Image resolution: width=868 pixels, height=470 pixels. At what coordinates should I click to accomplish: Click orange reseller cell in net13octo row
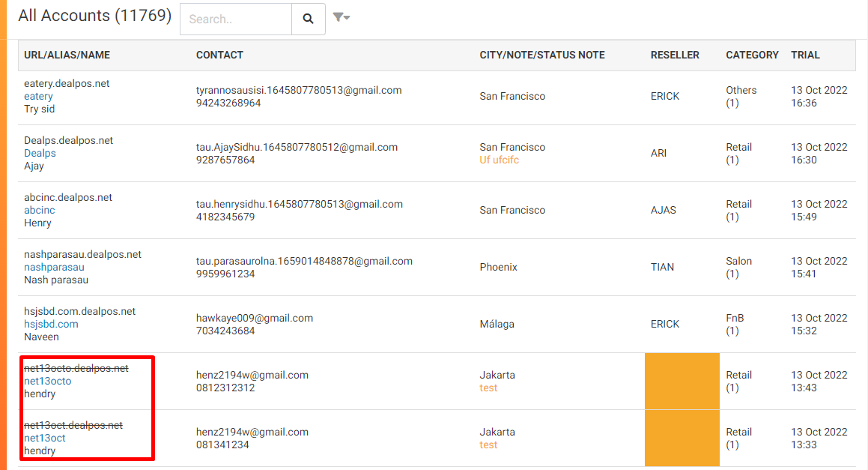(x=682, y=382)
